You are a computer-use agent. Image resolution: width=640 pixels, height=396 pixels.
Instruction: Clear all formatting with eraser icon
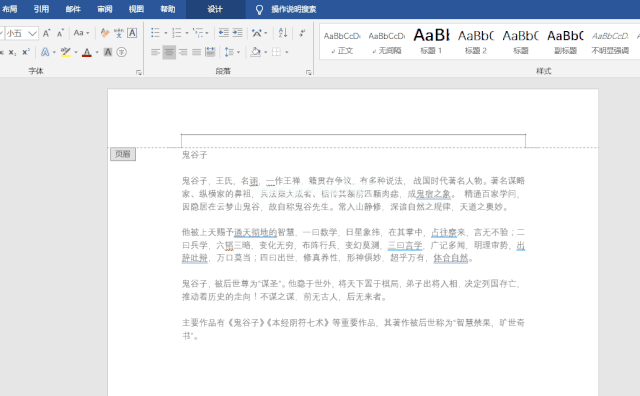tap(105, 33)
